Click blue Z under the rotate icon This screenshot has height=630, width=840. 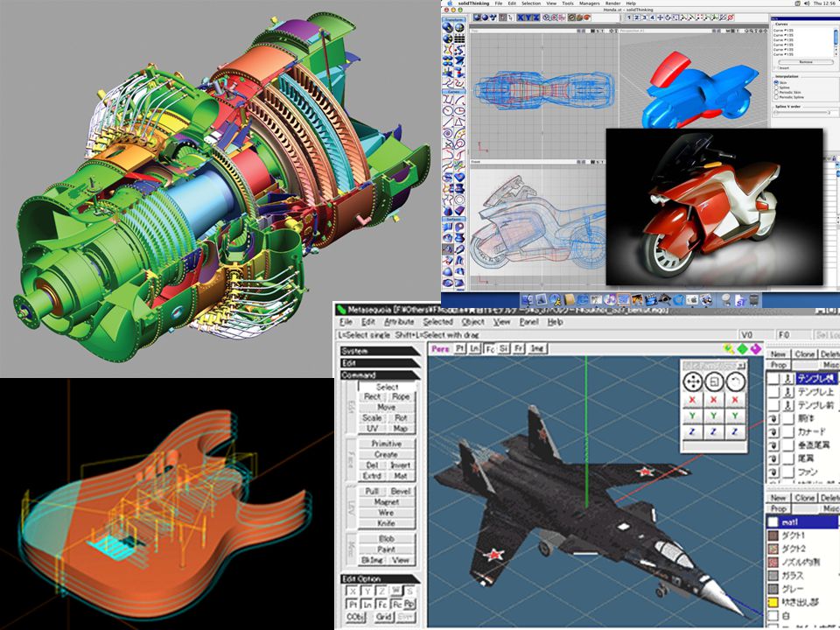[735, 431]
